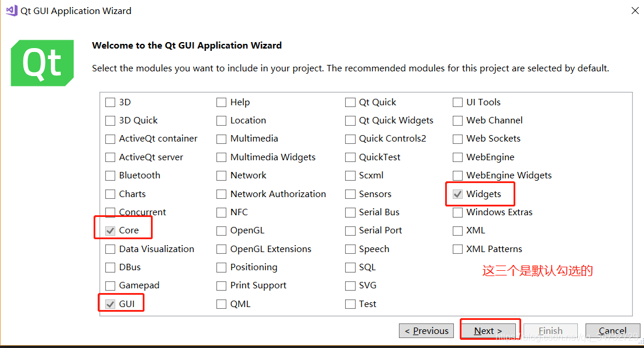
Task: Enable Qt Quick Widgets module
Action: tap(350, 120)
